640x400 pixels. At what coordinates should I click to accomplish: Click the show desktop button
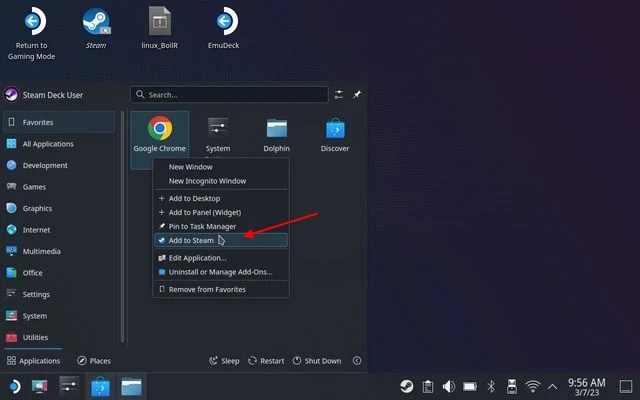[626, 386]
